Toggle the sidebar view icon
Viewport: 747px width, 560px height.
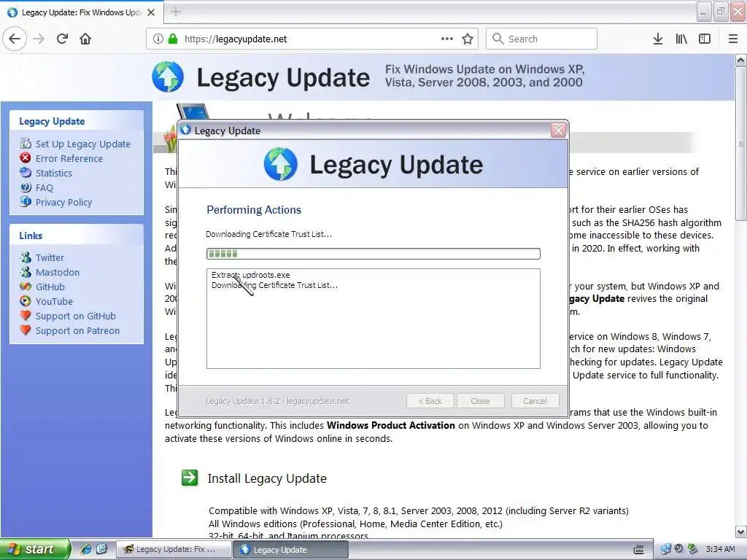click(705, 39)
